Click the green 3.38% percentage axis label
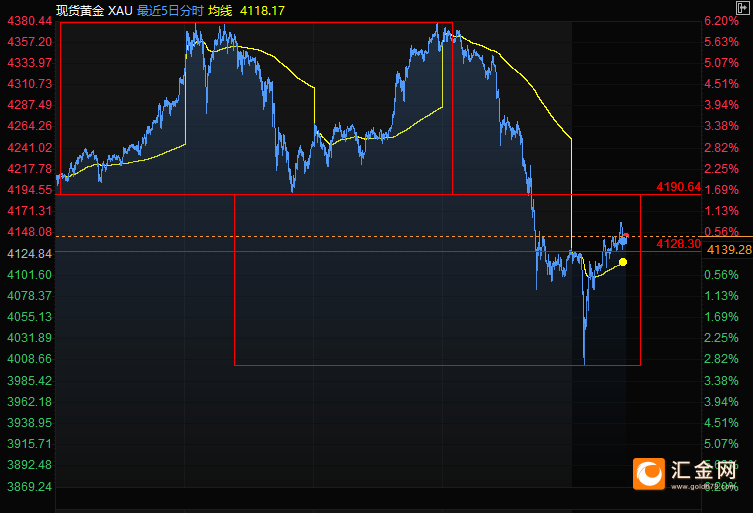 pyautogui.click(x=721, y=380)
